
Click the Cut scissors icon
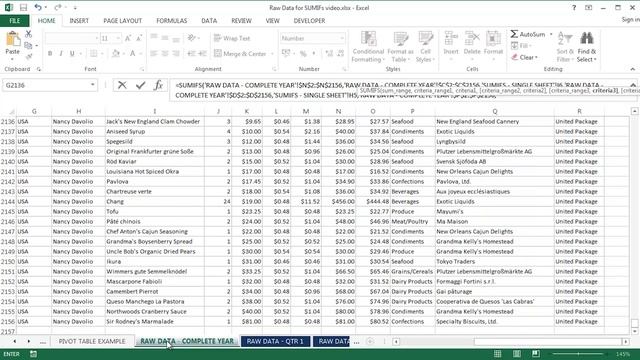pos(28,34)
